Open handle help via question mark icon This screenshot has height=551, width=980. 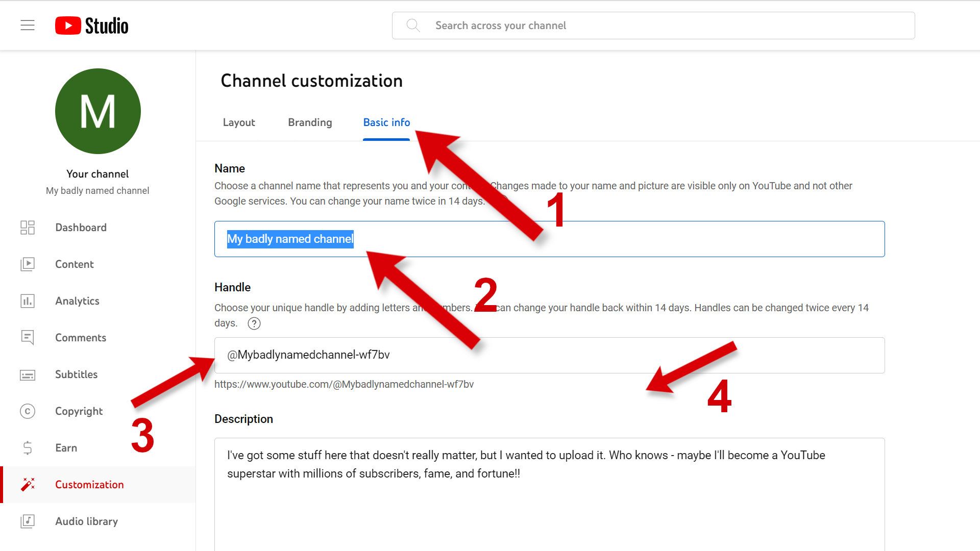click(254, 323)
